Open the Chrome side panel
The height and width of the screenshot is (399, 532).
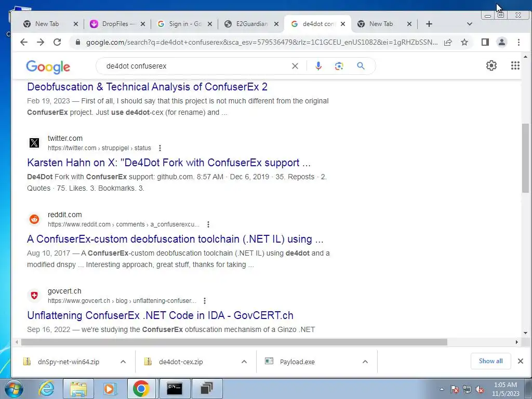[485, 42]
